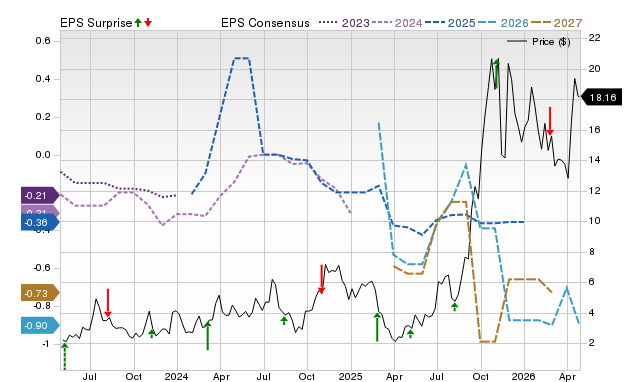Screen dimensions: 640x382
Task: Click the 14 price axis label
Action: click(594, 160)
